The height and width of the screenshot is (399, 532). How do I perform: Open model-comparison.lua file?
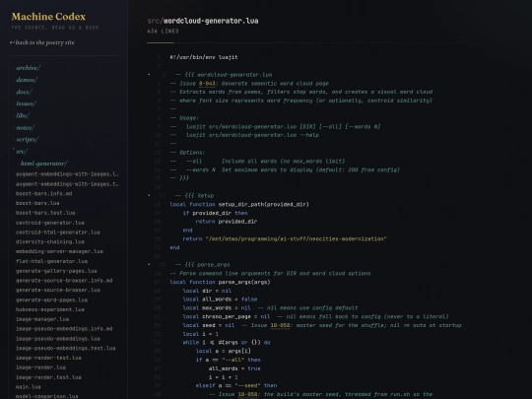47,396
